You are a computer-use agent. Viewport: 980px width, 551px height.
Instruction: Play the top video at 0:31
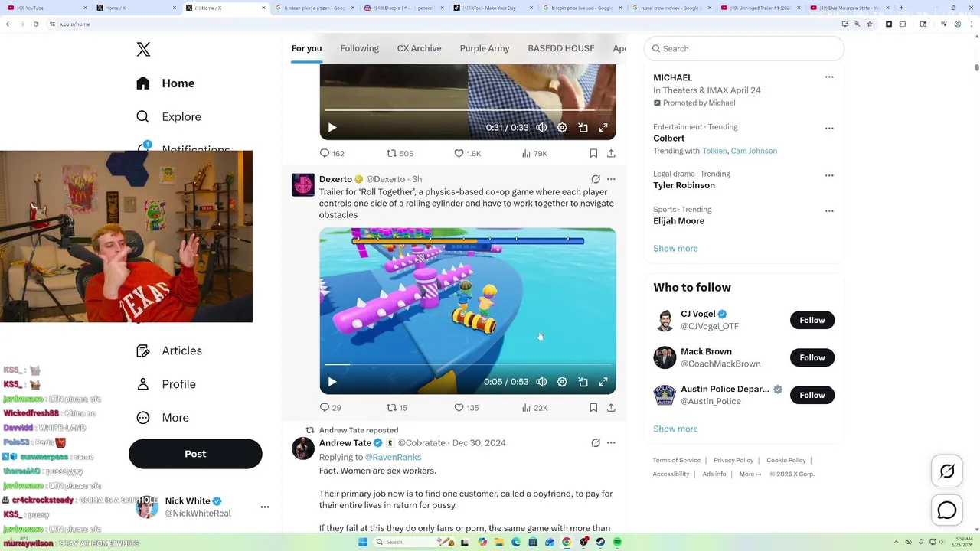[332, 128]
